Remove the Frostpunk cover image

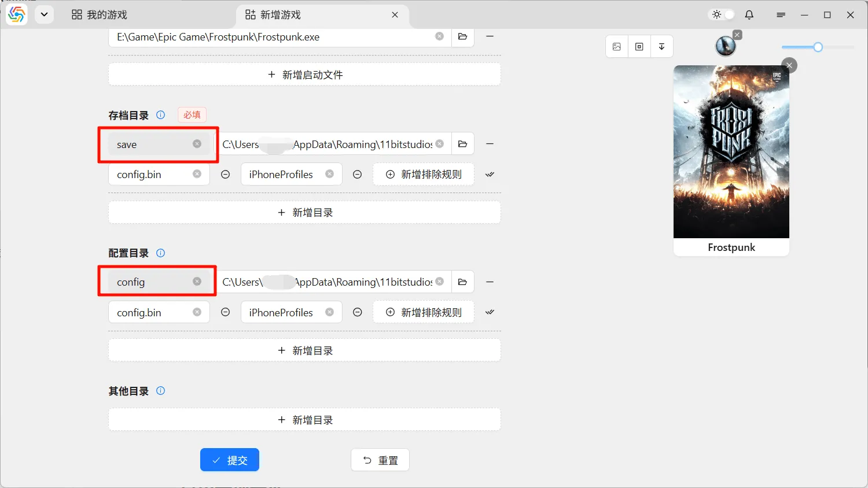(x=789, y=65)
